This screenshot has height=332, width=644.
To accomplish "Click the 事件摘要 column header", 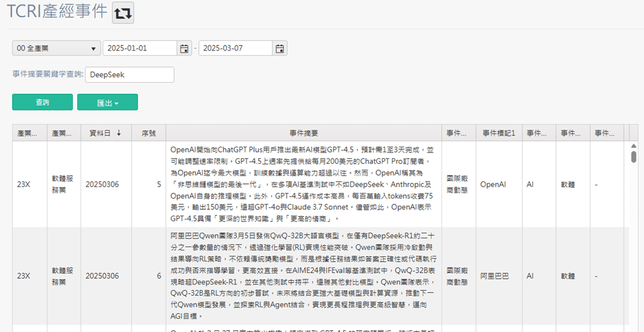I will [x=303, y=133].
